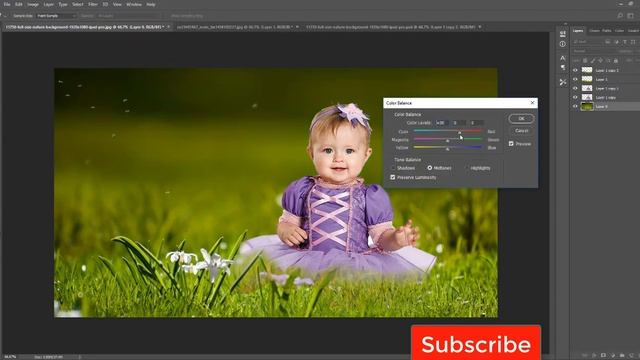The height and width of the screenshot is (360, 640).
Task: Open the File menu
Action: [x=7, y=4]
